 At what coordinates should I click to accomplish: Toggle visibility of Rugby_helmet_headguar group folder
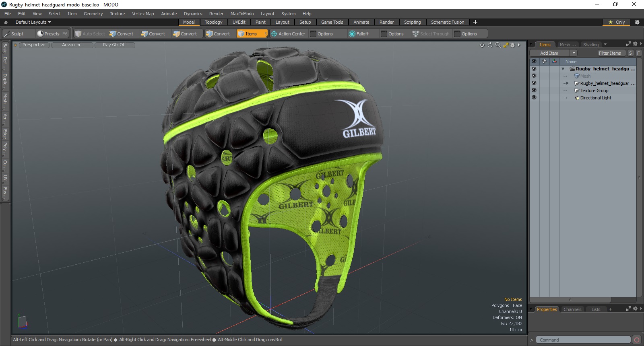click(534, 83)
